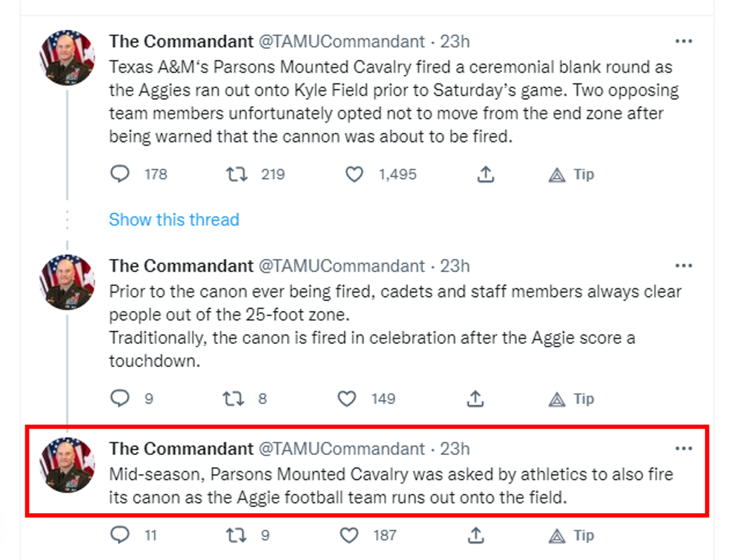Click the first tweet's profile avatar

(x=67, y=57)
